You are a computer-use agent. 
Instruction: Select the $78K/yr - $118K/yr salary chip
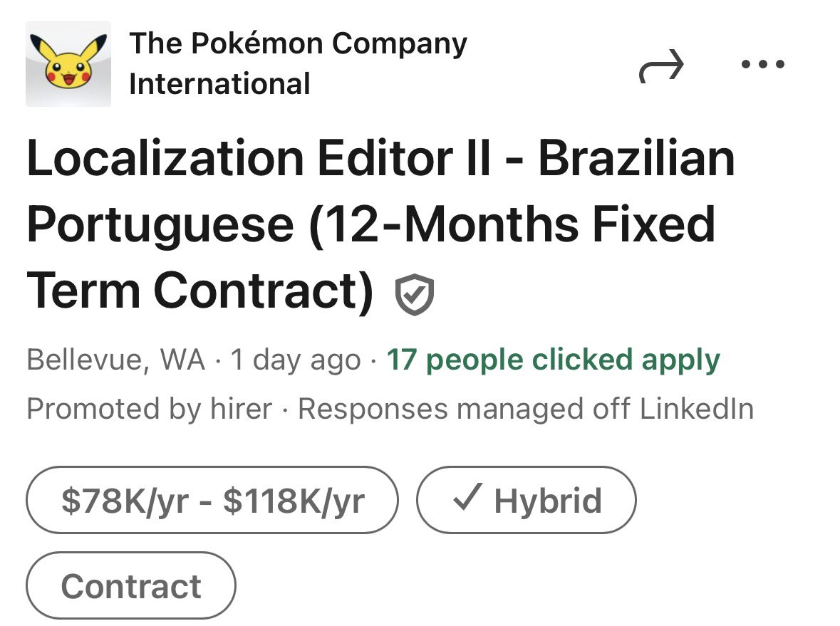pos(212,500)
